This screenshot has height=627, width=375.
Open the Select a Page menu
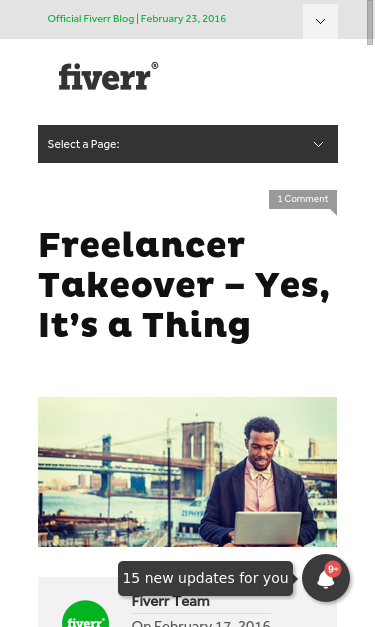pyautogui.click(x=188, y=144)
